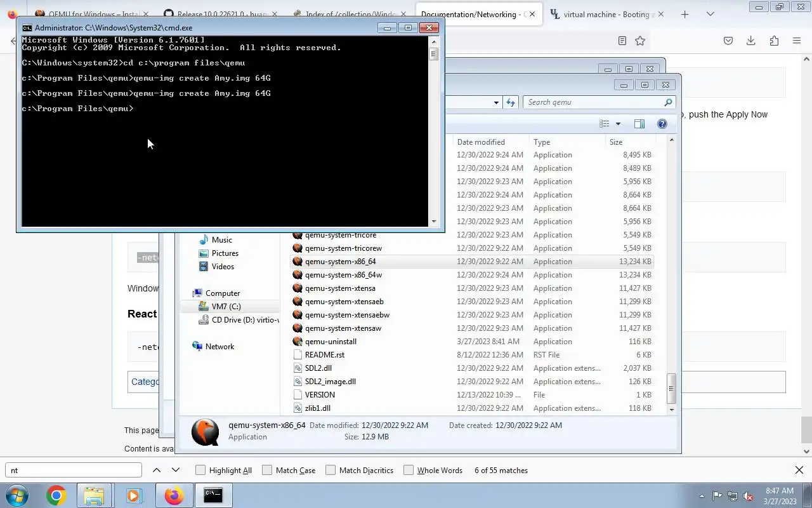This screenshot has height=508, width=812.
Task: Select Network in navigation pane
Action: click(x=219, y=346)
